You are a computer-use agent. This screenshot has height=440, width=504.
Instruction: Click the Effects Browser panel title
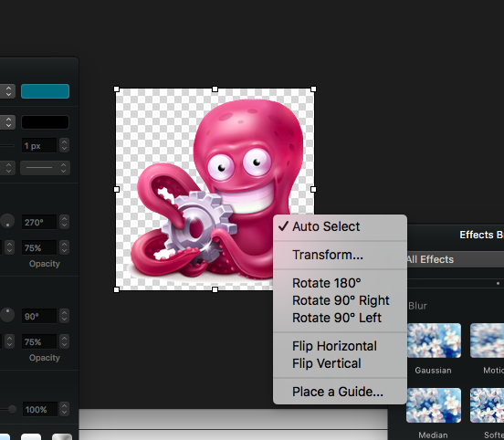[x=481, y=235]
